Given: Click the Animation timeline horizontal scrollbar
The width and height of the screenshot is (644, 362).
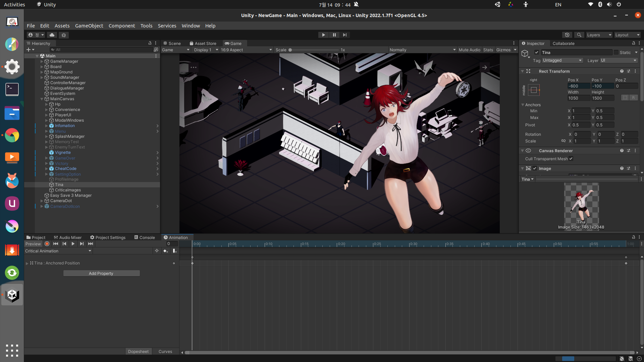Looking at the screenshot, I should (409, 352).
